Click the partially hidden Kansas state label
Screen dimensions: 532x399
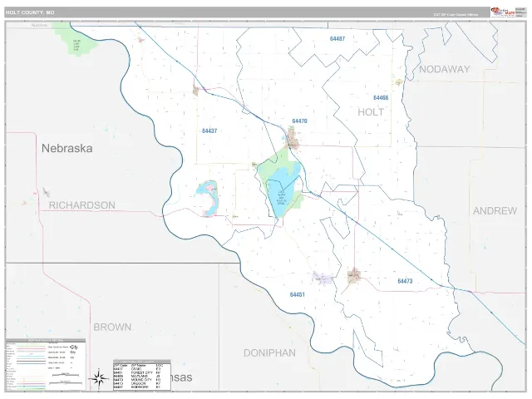pos(181,377)
